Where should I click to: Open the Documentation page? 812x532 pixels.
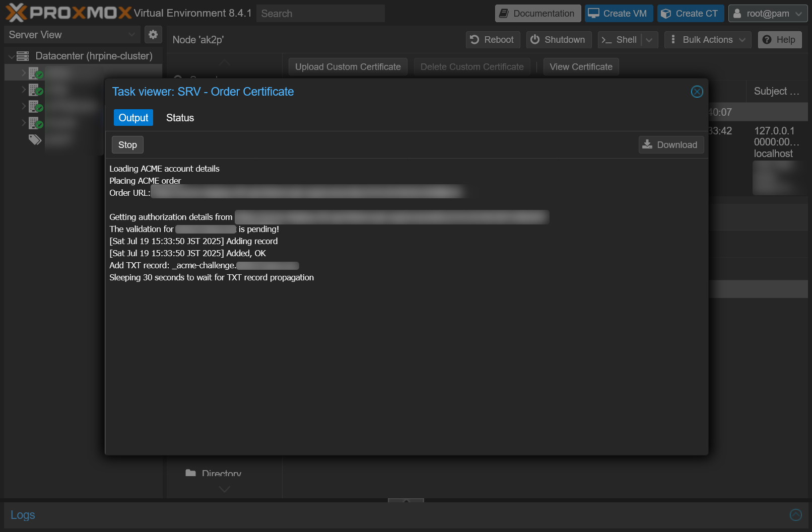(x=538, y=14)
